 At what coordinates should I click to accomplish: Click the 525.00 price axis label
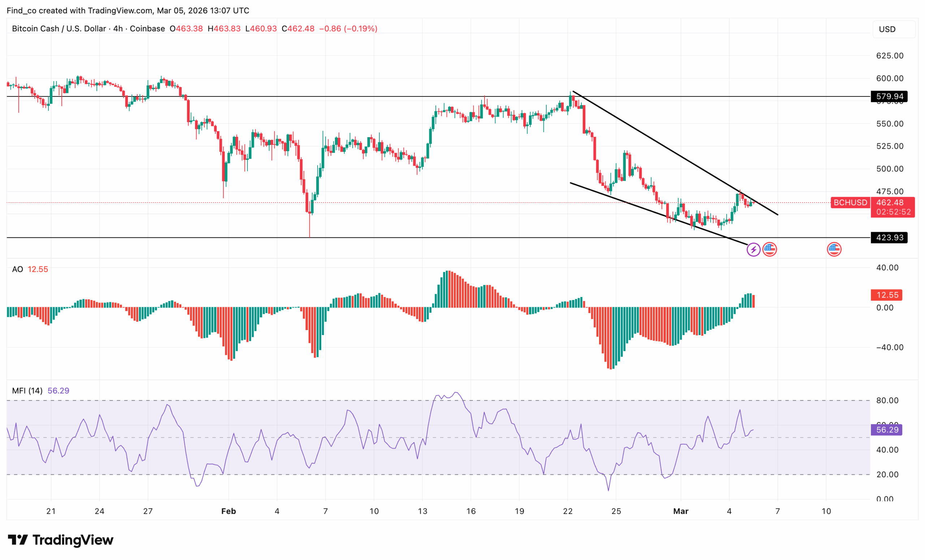point(890,146)
